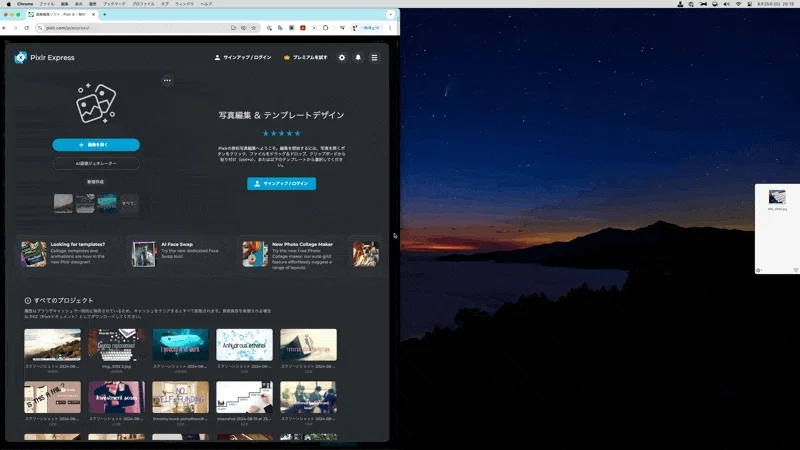800x450 pixels.
Task: Click the clock icon beside すべてのプロジェクト
Action: click(x=28, y=301)
